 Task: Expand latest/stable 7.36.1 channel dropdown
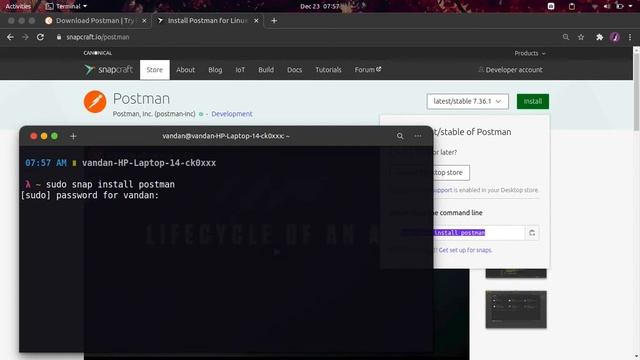(467, 101)
